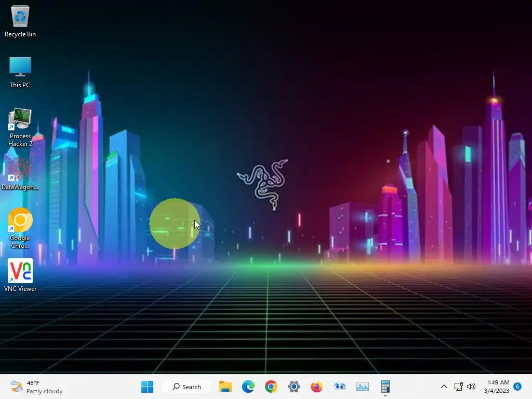The width and height of the screenshot is (532, 399).
Task: Open the notification badge showing 6
Action: 517,387
